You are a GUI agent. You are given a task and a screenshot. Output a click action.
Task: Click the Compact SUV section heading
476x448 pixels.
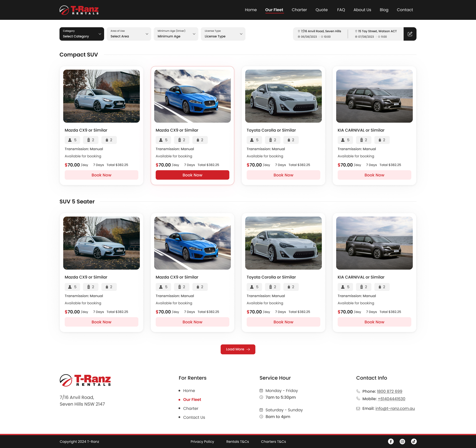click(79, 55)
